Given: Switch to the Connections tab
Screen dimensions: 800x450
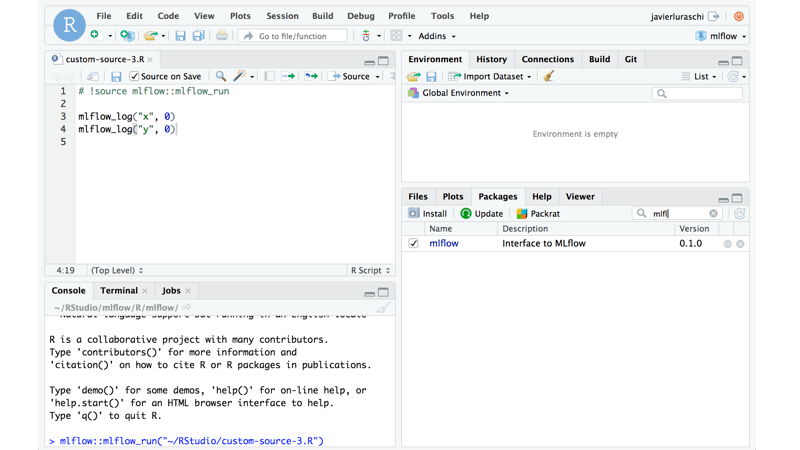Looking at the screenshot, I should click(548, 59).
